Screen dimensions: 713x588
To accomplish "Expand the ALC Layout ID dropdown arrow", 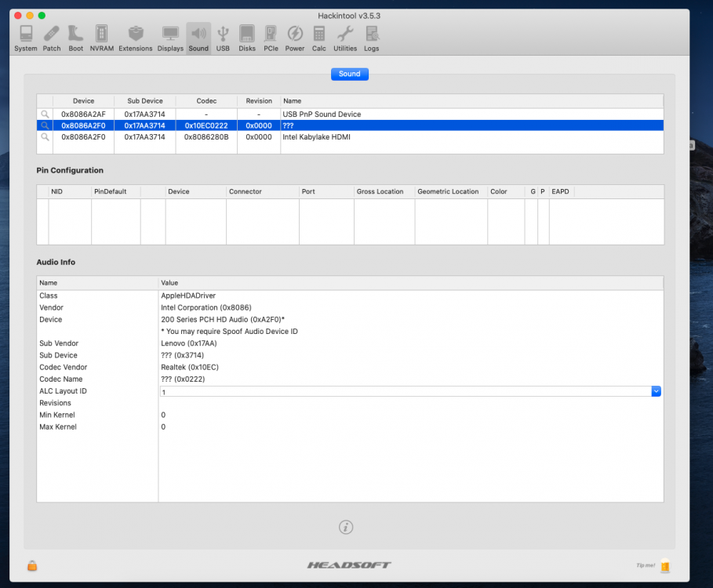I will point(656,391).
